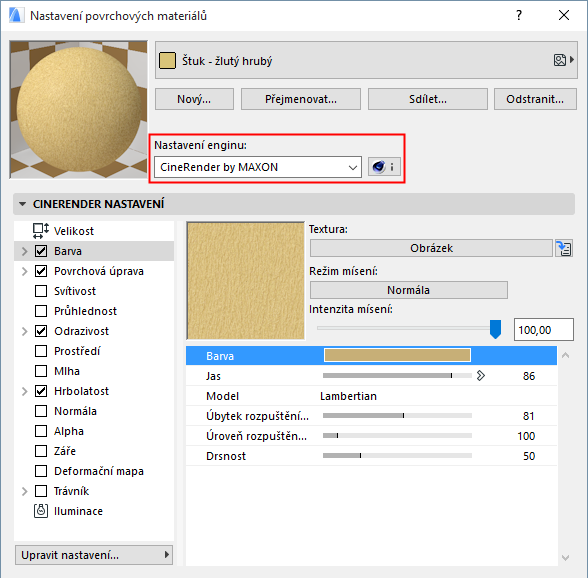Enable the Mlha checkbox
Screen dimensions: 588x578
pos(41,371)
